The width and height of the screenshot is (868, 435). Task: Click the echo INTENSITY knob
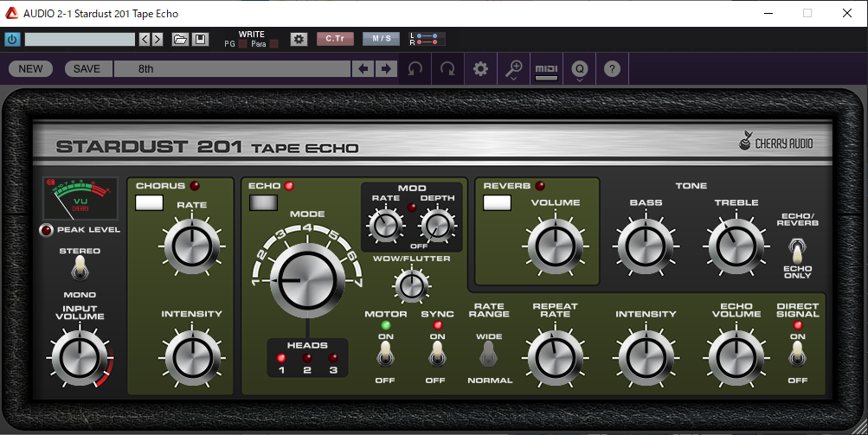click(646, 357)
